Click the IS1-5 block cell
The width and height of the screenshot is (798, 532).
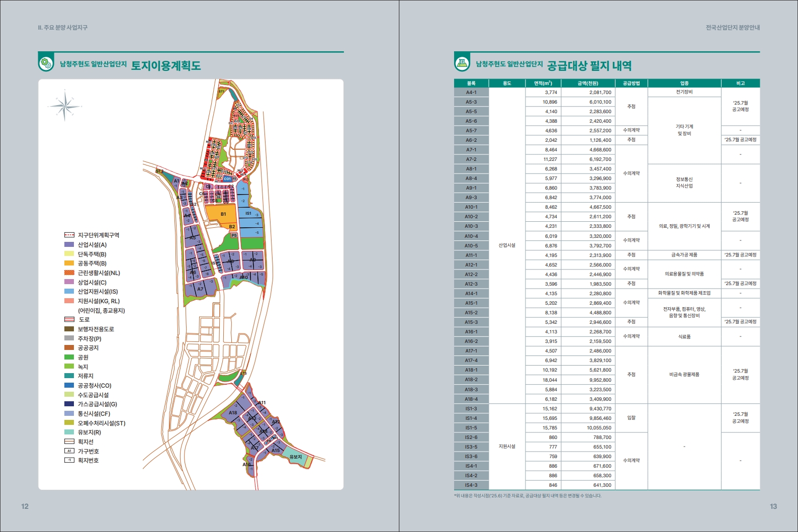[x=471, y=428]
